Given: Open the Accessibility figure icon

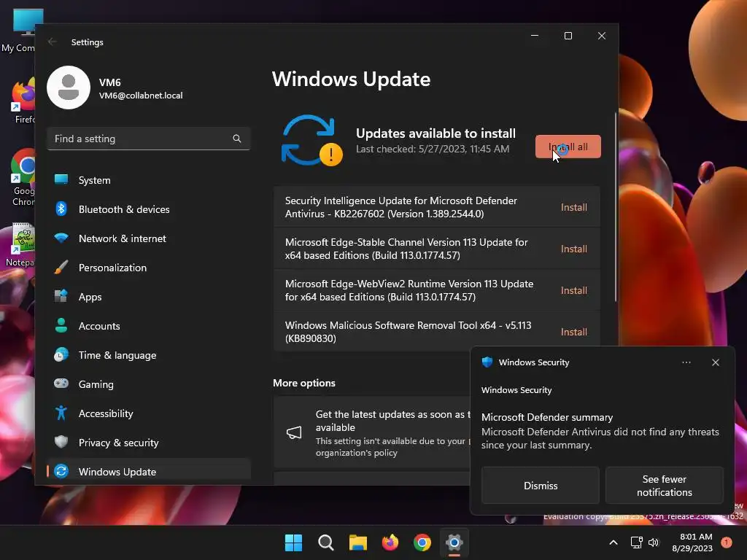Looking at the screenshot, I should (x=61, y=413).
